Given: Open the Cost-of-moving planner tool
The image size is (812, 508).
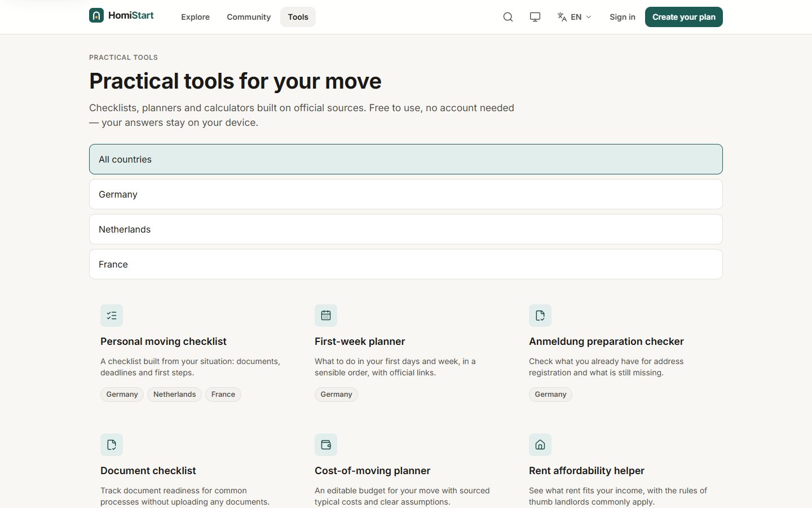Looking at the screenshot, I should click(372, 471).
